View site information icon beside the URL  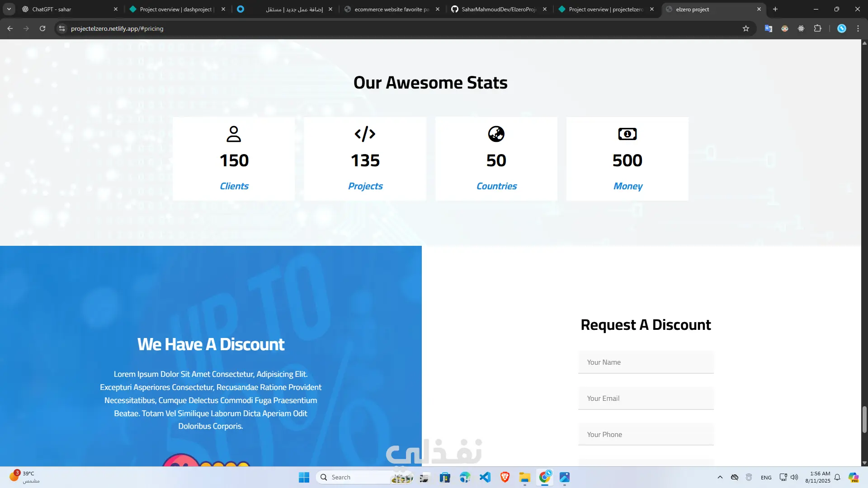click(62, 28)
